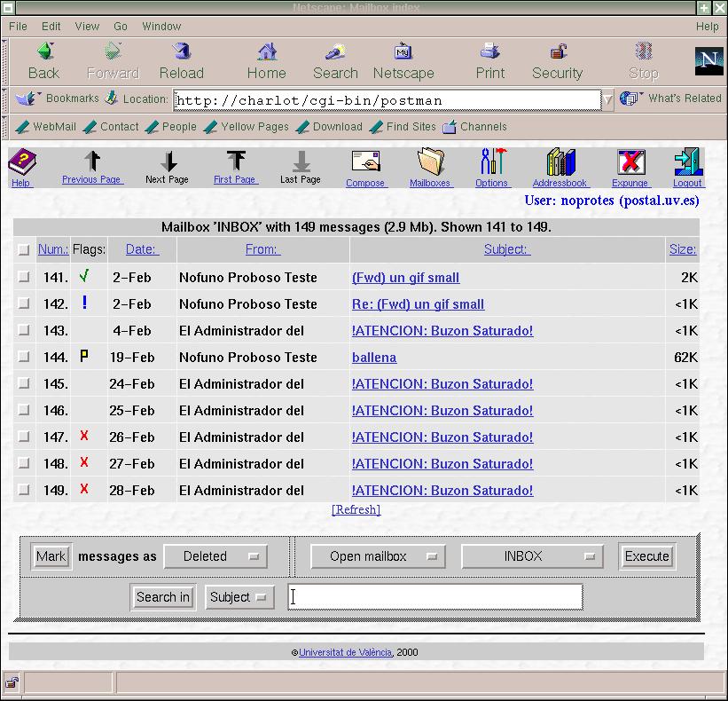Open the File menu

coord(18,27)
